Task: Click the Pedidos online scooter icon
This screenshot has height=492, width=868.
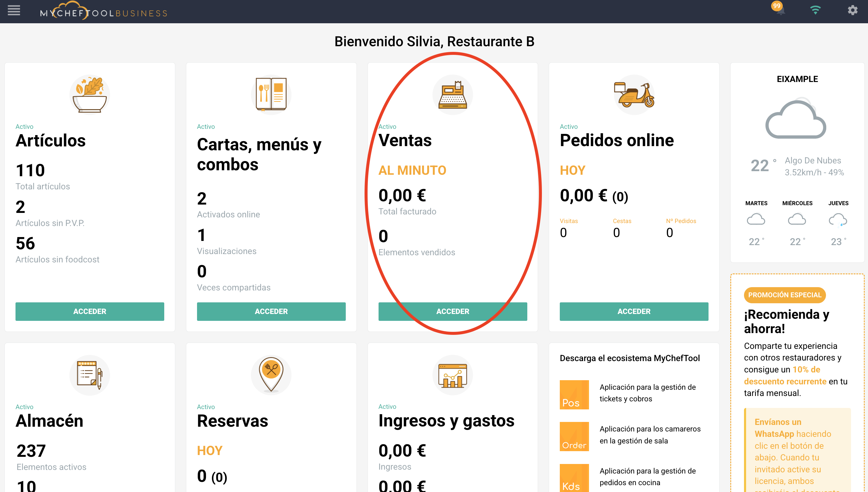Action: click(634, 95)
